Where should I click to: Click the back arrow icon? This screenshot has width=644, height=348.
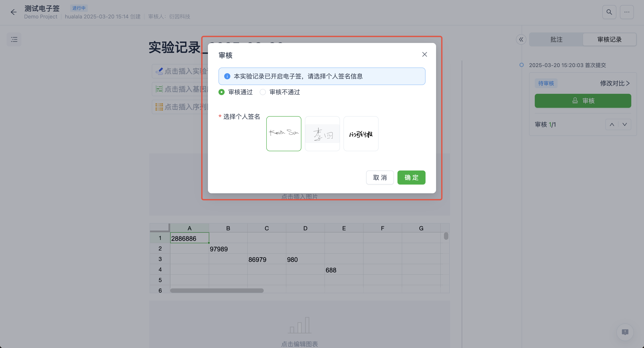(x=14, y=12)
